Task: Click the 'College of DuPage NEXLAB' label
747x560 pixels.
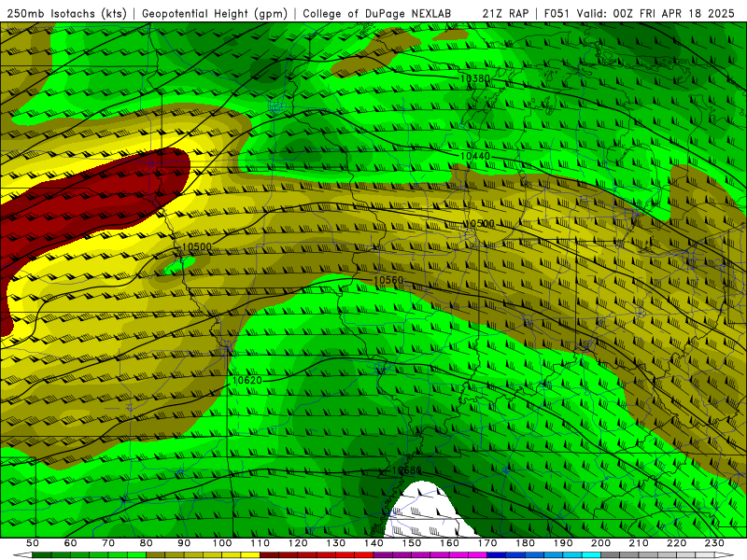Action: click(x=376, y=14)
